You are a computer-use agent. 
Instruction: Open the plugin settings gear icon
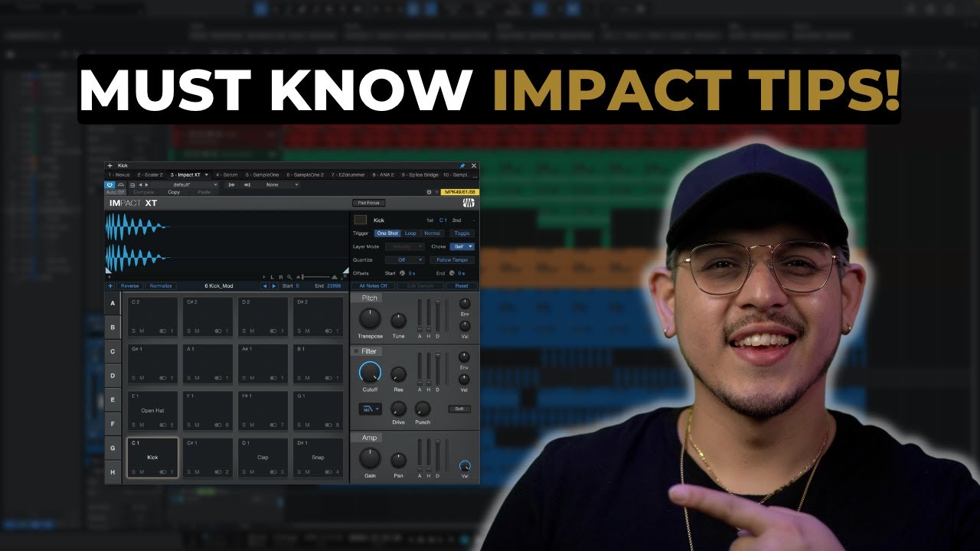pyautogui.click(x=429, y=192)
